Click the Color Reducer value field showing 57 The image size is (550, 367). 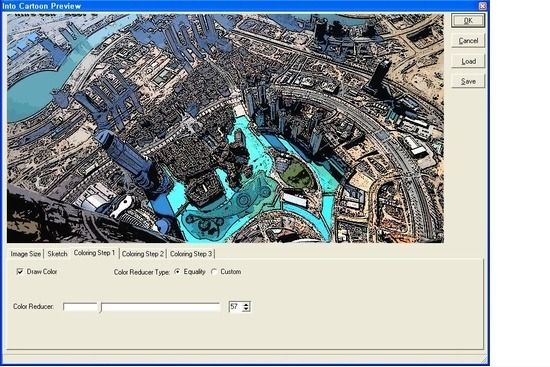coord(235,307)
